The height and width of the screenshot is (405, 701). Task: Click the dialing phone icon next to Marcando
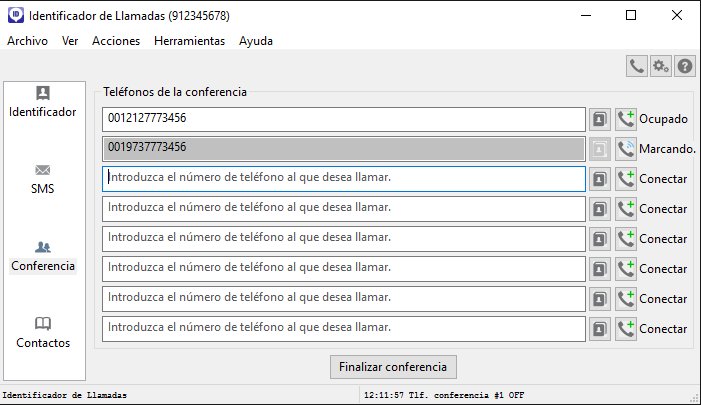[626, 149]
